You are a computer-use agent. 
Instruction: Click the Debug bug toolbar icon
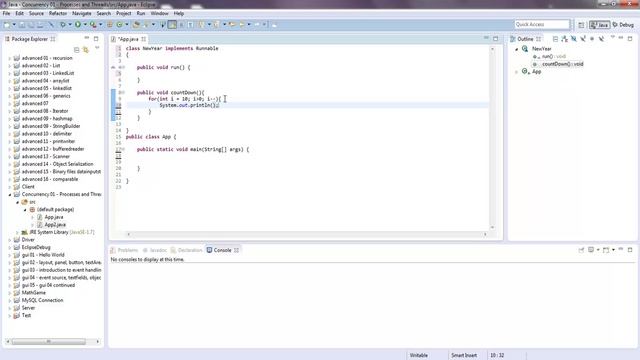[62, 25]
